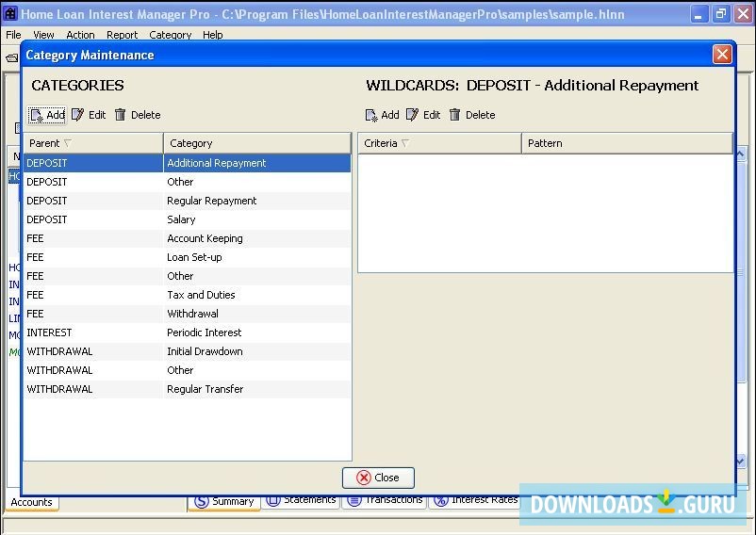This screenshot has width=756, height=535.
Task: Open the Action menu
Action: pyautogui.click(x=80, y=35)
